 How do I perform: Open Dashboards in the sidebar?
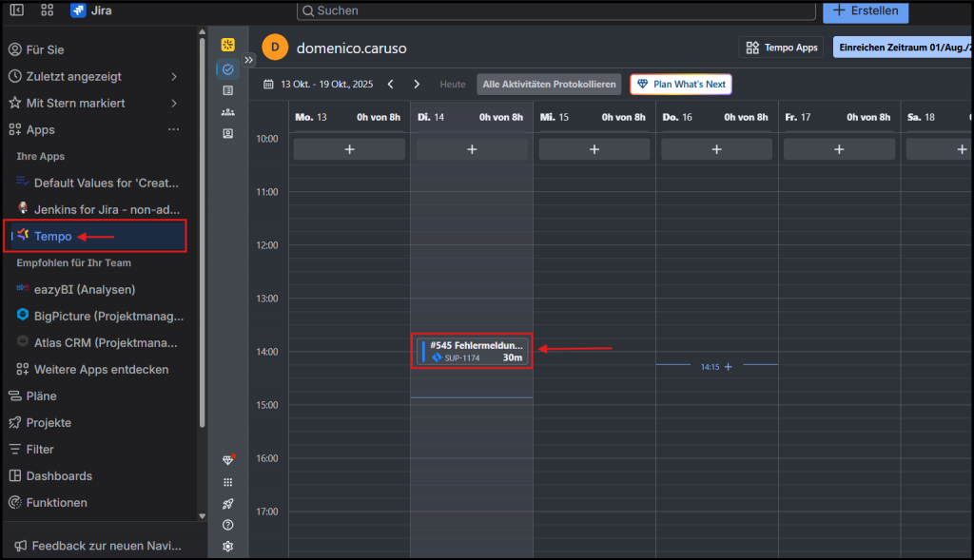point(59,475)
